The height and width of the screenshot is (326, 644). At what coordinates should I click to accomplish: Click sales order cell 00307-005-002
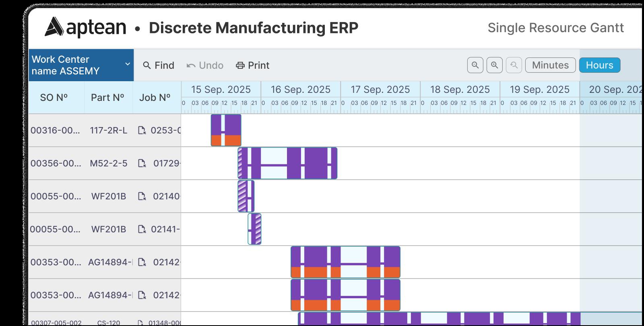(x=56, y=323)
